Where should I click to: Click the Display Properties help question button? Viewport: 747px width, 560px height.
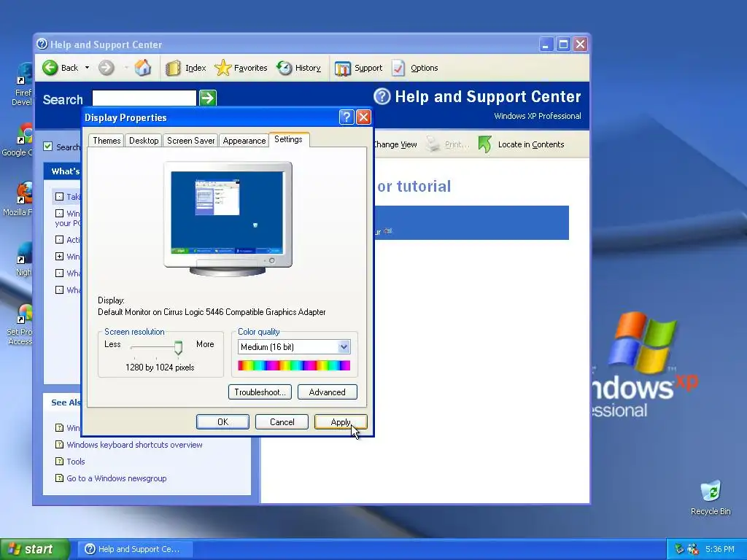[347, 117]
